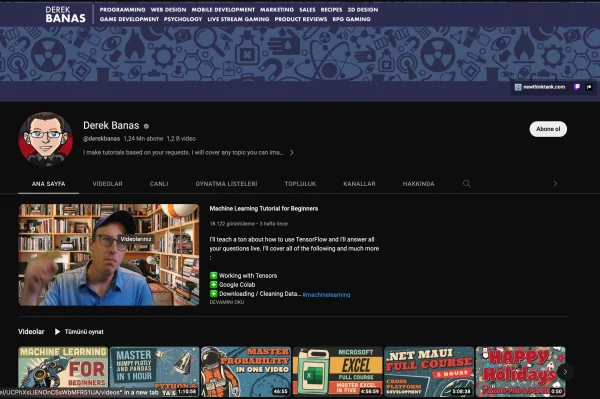This screenshot has height=399, width=600.
Task: Click the Derek Banas channel name
Action: pos(111,125)
